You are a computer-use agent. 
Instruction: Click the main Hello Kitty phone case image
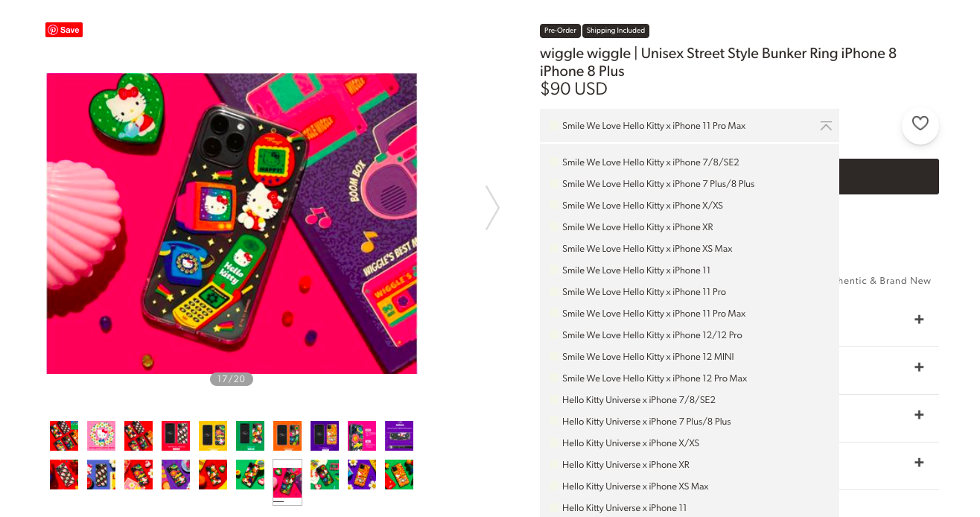point(232,223)
